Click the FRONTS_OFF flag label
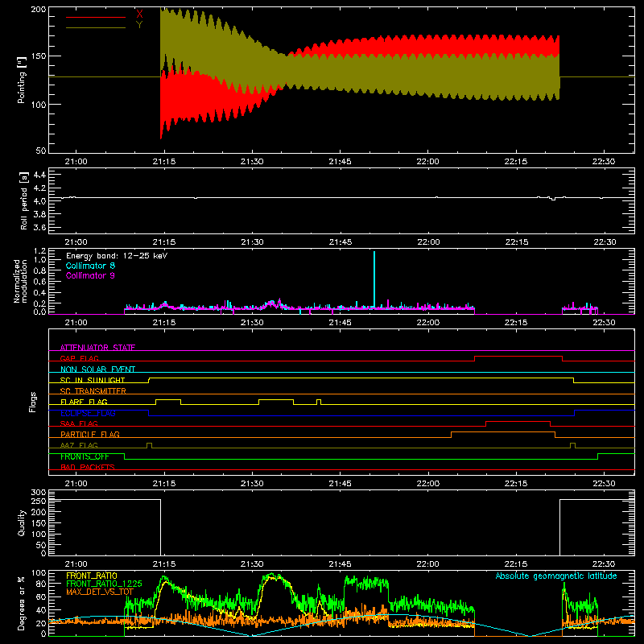 pos(85,456)
